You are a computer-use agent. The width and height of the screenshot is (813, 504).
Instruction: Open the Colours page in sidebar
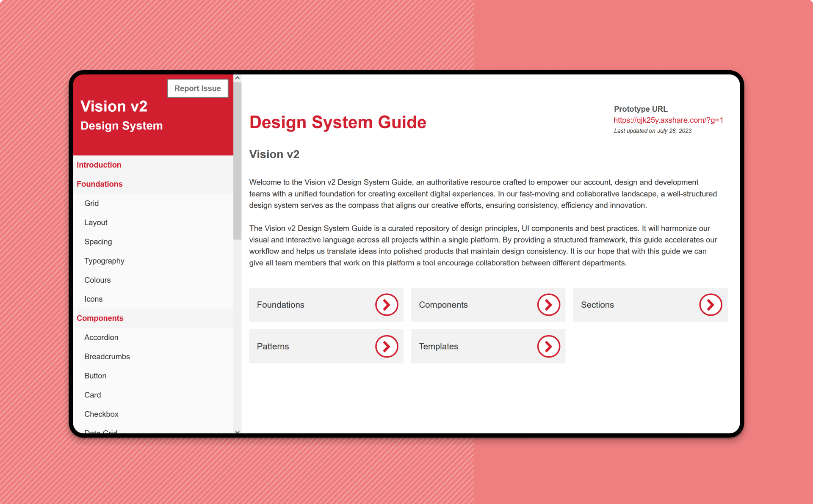97,280
